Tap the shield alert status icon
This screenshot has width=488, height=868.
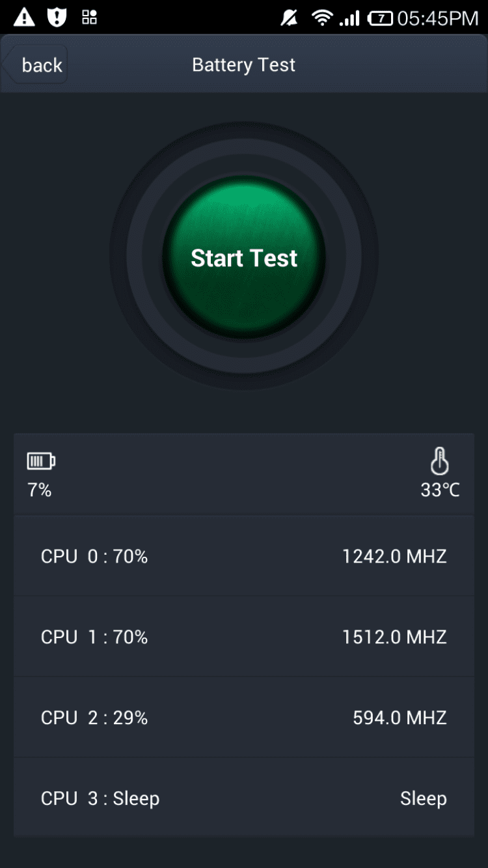(x=57, y=18)
